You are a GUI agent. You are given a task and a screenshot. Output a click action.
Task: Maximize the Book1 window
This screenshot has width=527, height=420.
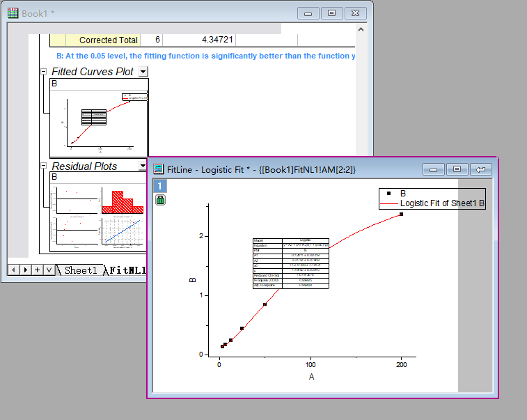332,13
